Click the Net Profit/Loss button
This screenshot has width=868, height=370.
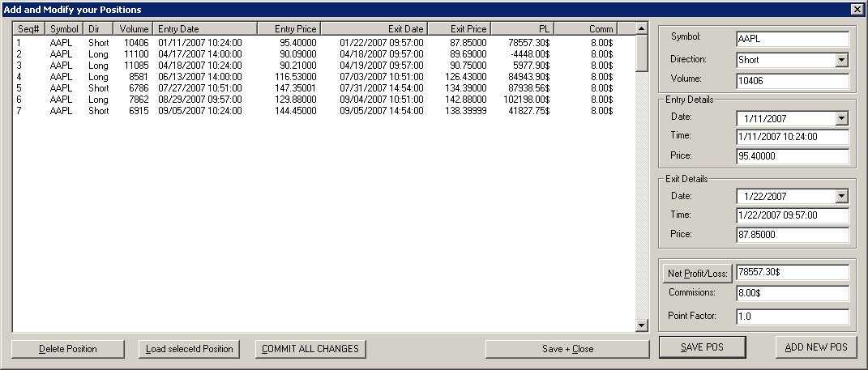coord(698,274)
